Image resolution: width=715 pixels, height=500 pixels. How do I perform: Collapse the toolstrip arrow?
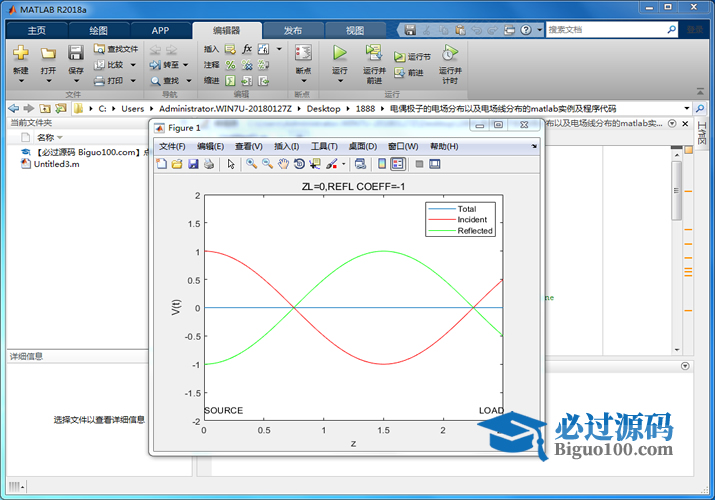tap(700, 92)
